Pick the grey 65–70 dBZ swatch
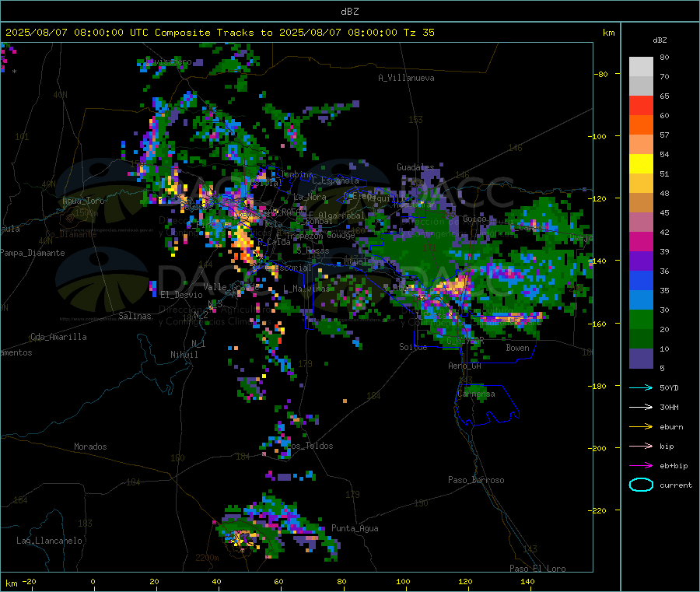The height and width of the screenshot is (592, 700). click(x=641, y=86)
